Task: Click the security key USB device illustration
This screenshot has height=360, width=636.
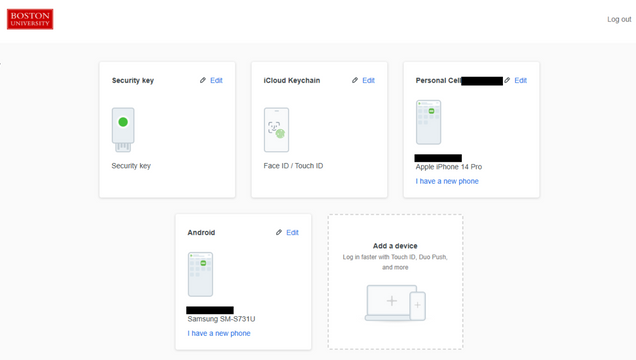Action: [123, 130]
